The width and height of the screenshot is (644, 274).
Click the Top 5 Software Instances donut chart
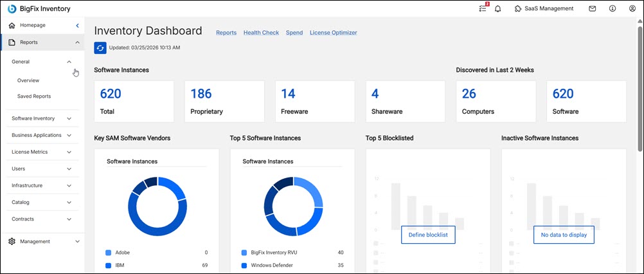293,206
